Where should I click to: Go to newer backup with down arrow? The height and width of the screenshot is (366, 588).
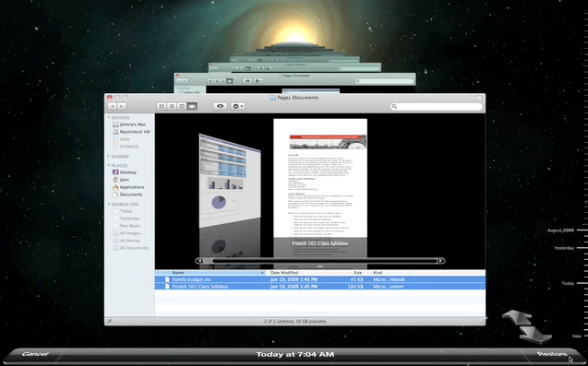point(535,334)
